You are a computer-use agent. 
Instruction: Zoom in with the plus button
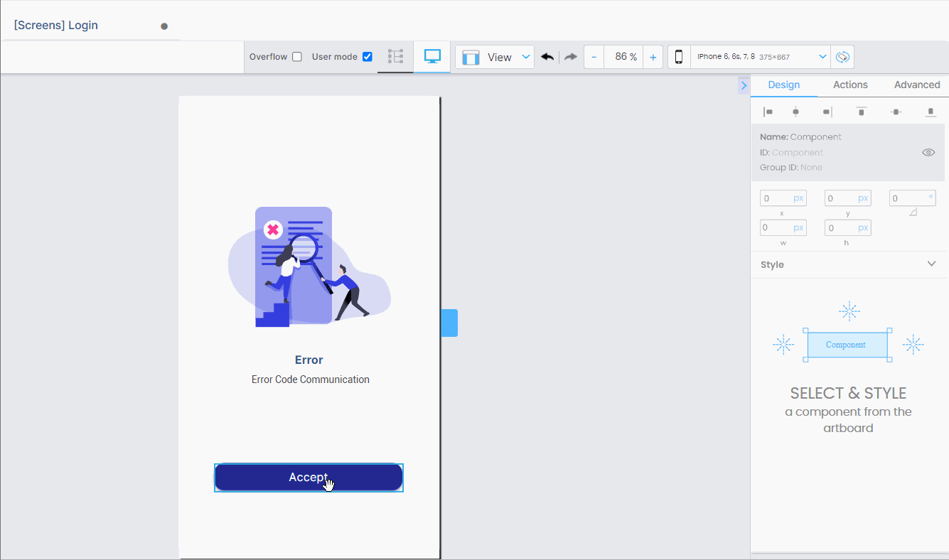point(653,57)
